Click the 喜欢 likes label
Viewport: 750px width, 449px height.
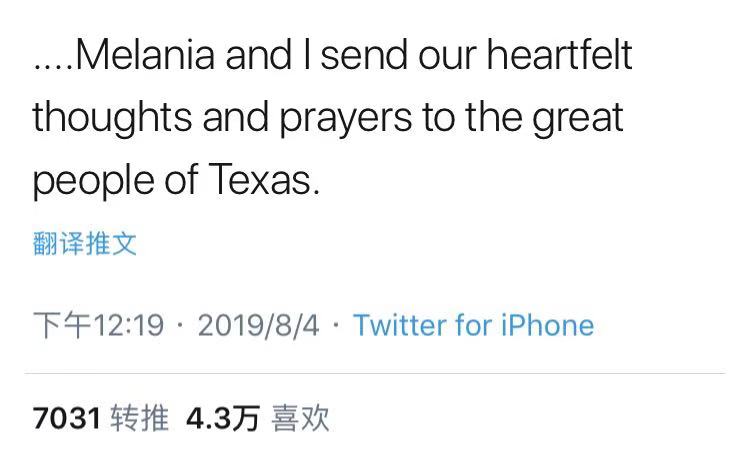[x=300, y=418]
